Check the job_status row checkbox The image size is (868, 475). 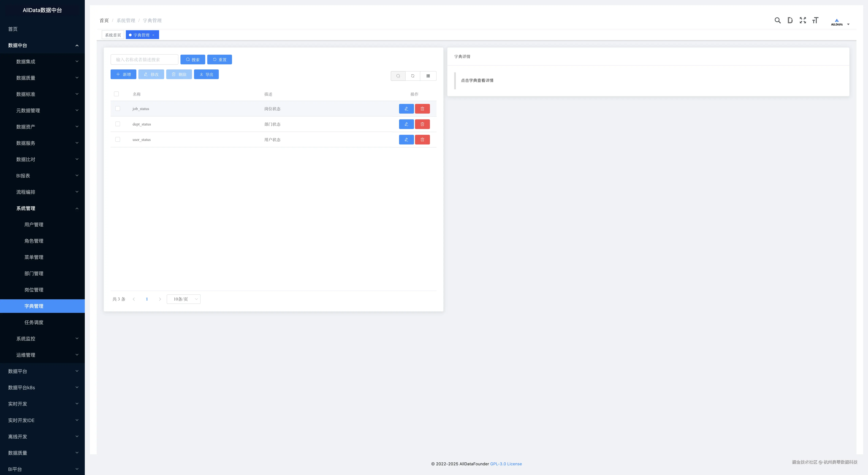coord(118,109)
